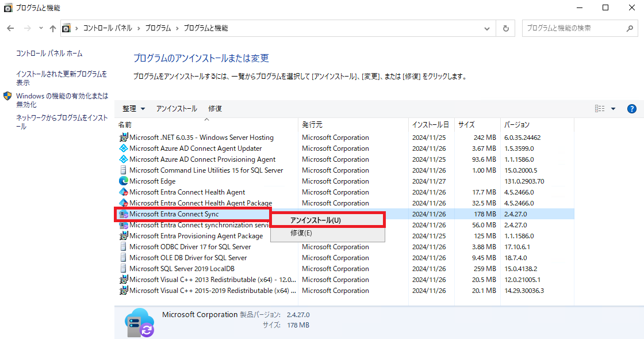Click the 259 MB size cell
Screen dimensions: 644x339
[485, 269]
